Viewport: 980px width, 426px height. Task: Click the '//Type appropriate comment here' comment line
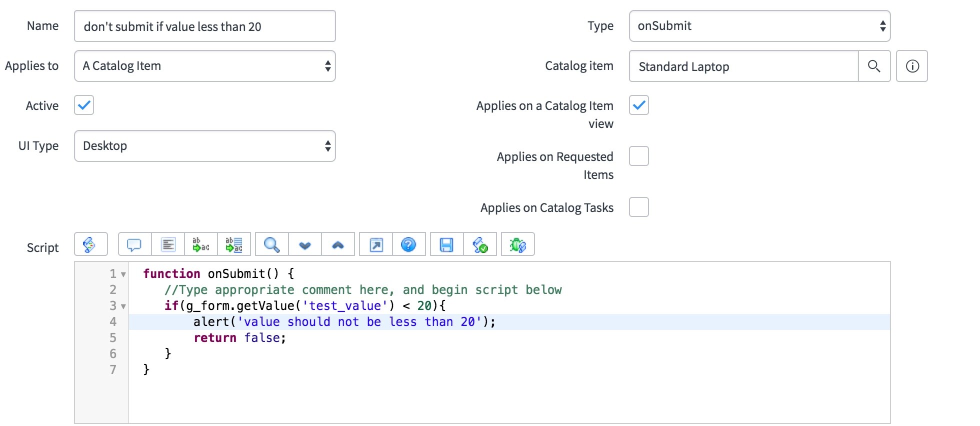click(x=363, y=289)
